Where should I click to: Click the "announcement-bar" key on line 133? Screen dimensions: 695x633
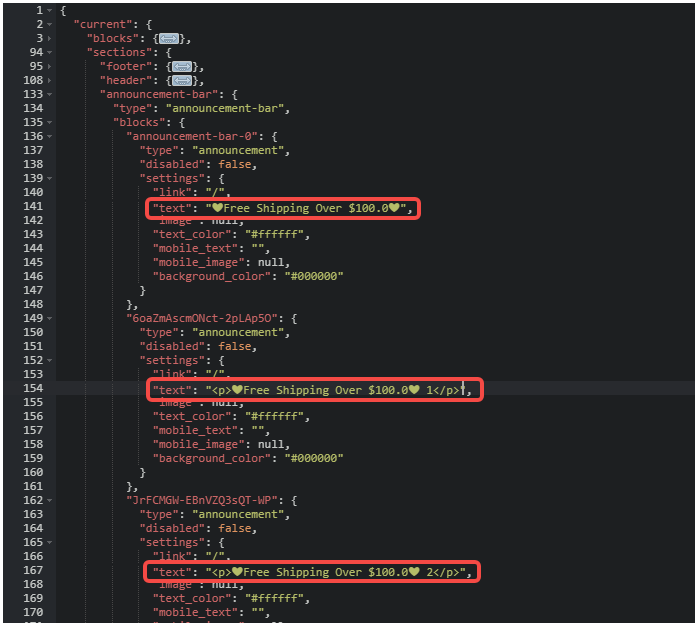coord(159,94)
